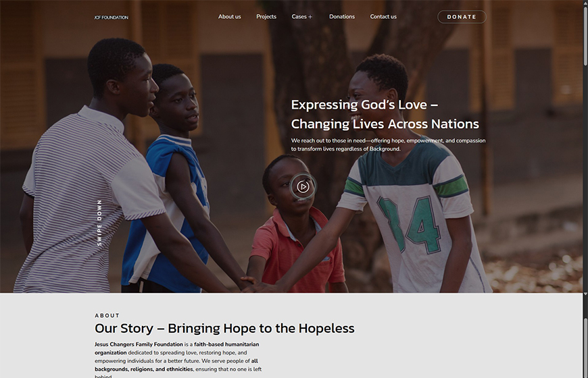Click the scrollbar up arrow at top
Viewport: 588px width, 378px height.
click(585, 2)
